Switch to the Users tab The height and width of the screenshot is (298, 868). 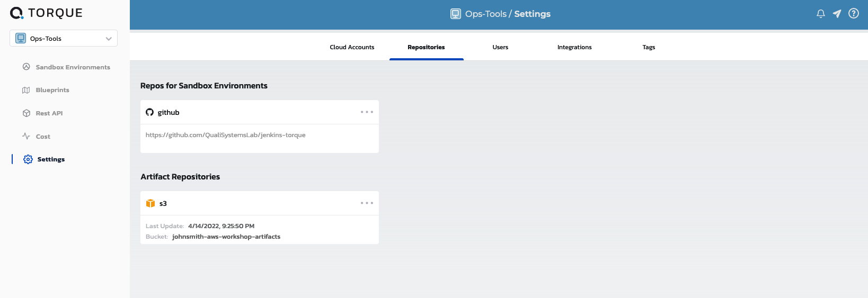point(500,47)
